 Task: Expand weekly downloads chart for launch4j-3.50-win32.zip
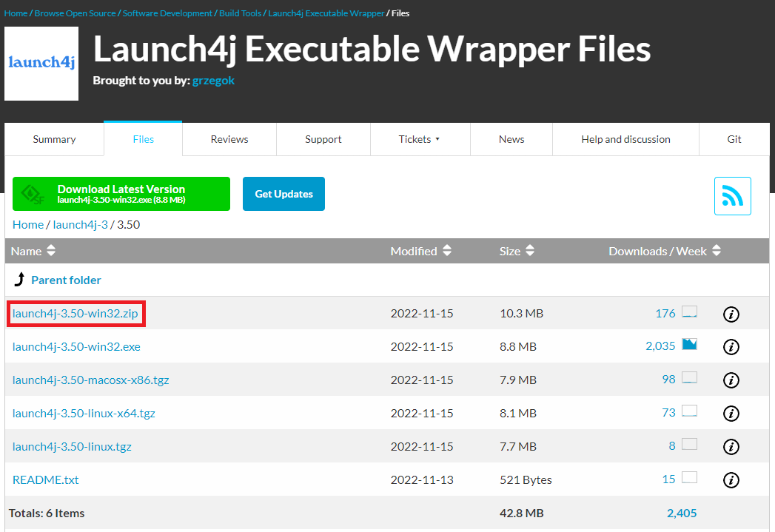coord(689,312)
